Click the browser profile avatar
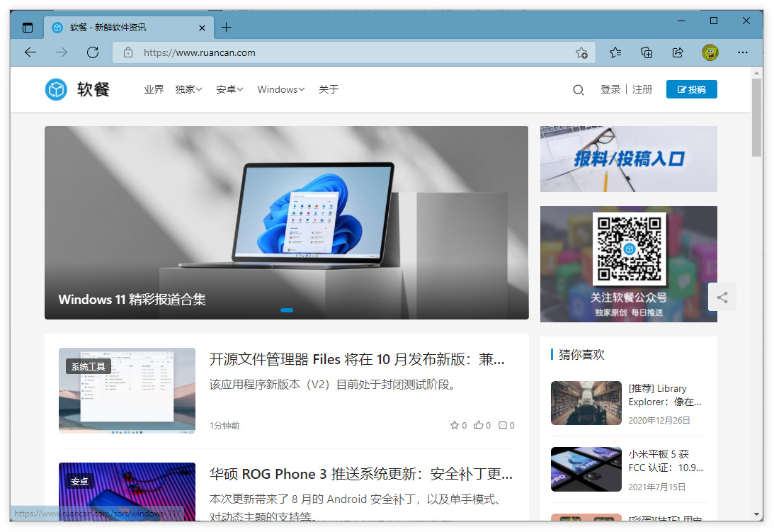This screenshot has width=774, height=532. coord(710,52)
